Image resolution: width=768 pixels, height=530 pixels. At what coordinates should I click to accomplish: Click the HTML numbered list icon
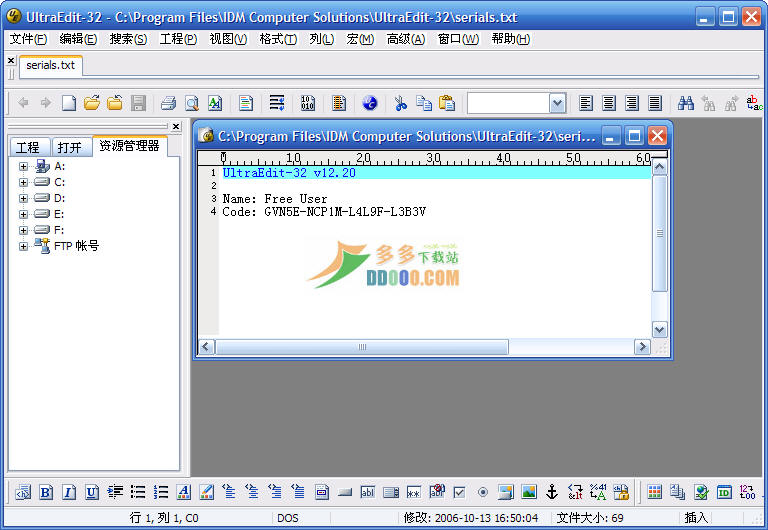click(x=161, y=492)
